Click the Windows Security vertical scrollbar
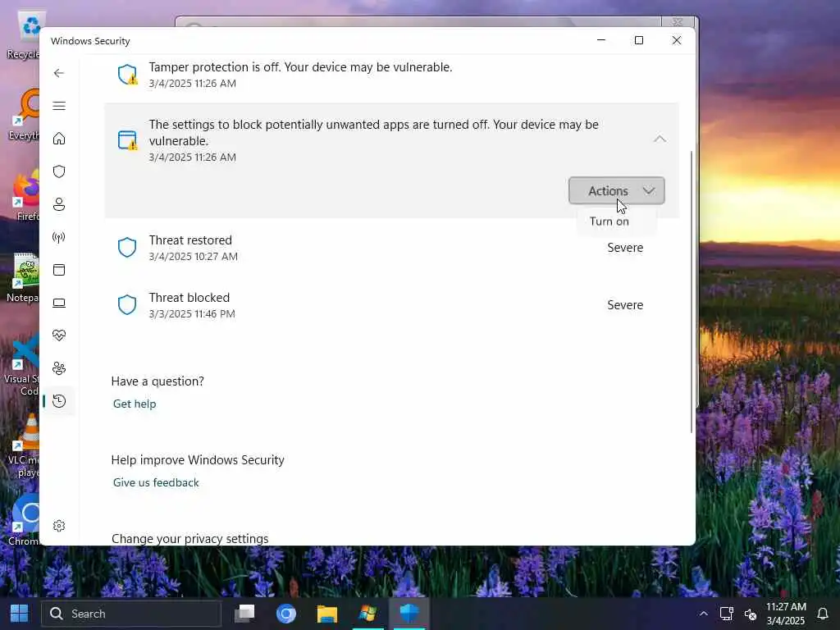Viewport: 840px width, 630px height. coord(692,292)
